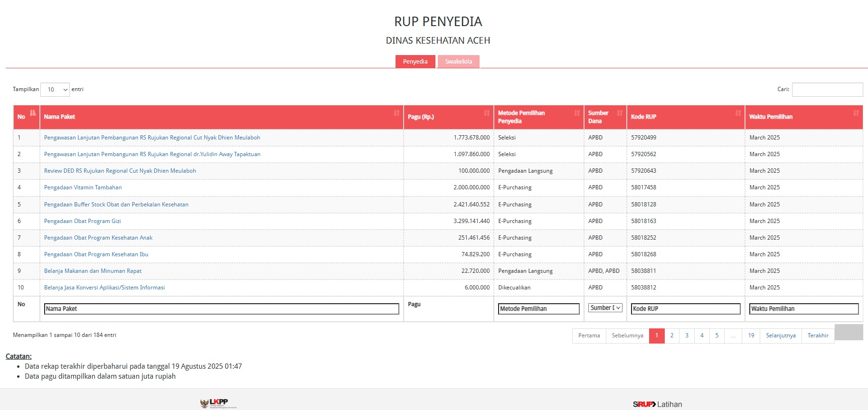Go to page 19 of results

751,335
